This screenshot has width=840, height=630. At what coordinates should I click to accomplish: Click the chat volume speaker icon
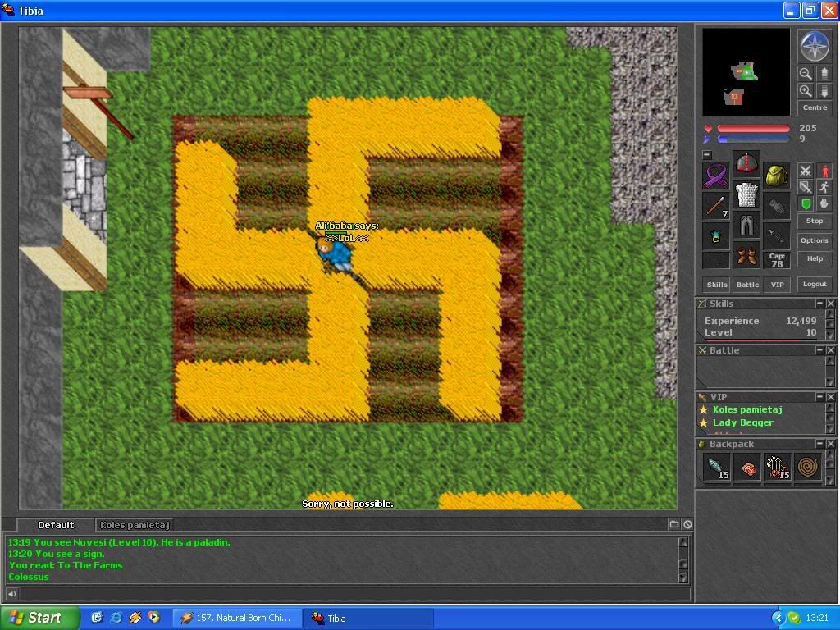click(11, 594)
